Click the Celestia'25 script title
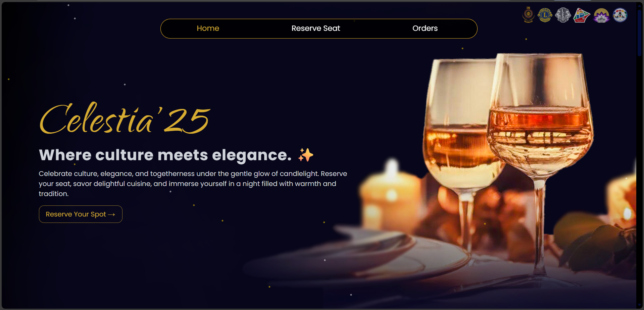The width and height of the screenshot is (644, 310). point(125,118)
